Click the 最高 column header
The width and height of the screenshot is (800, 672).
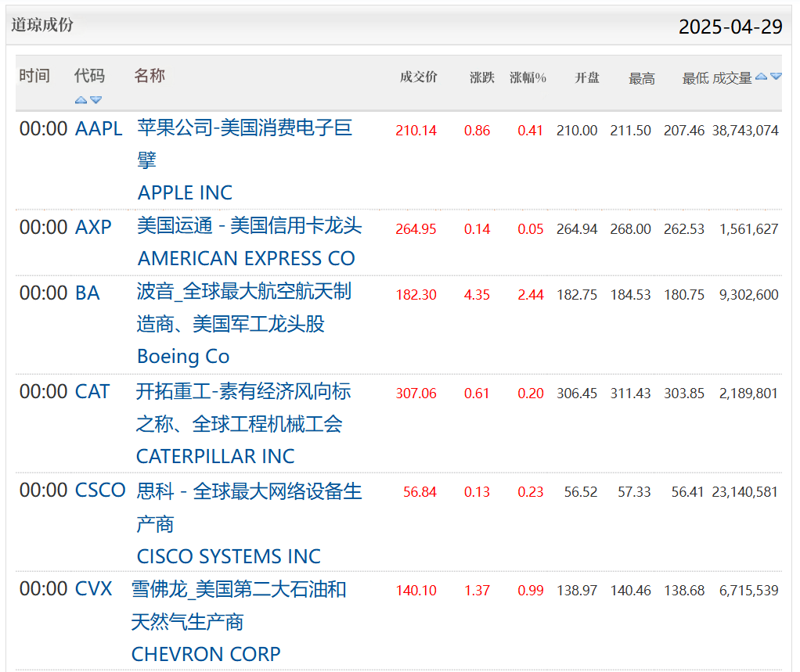641,78
